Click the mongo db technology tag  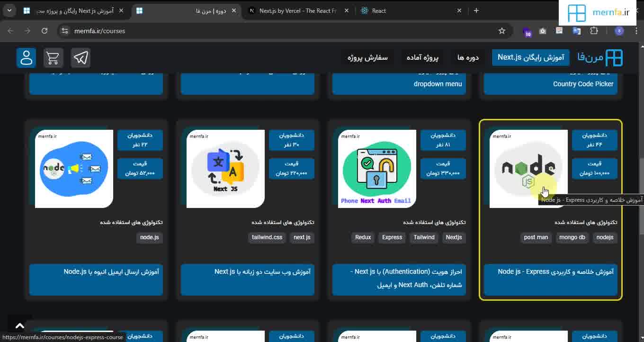pos(572,237)
